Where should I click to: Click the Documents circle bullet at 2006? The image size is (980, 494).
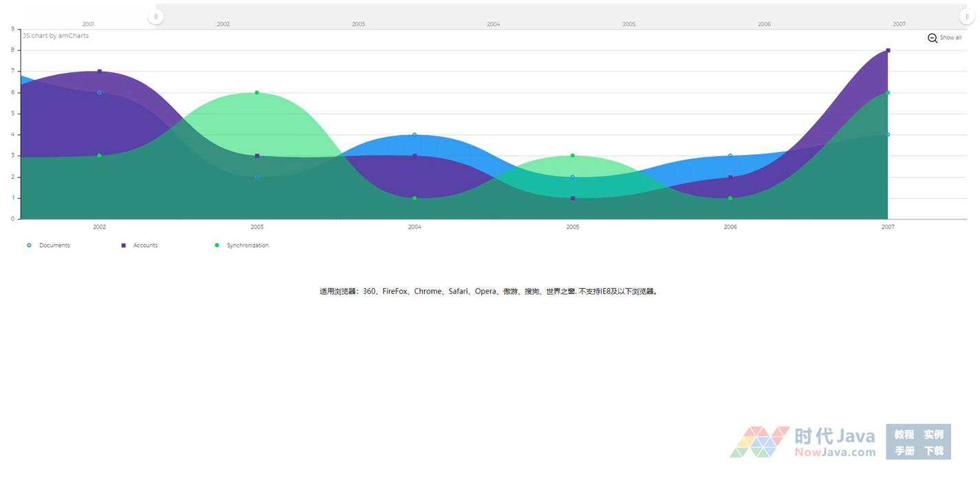pos(730,155)
